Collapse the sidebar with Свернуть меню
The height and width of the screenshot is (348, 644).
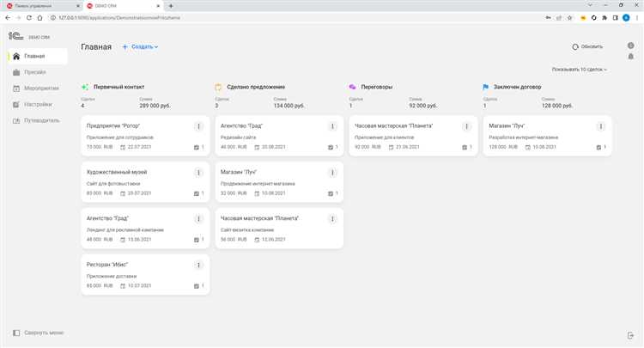pyautogui.click(x=38, y=333)
